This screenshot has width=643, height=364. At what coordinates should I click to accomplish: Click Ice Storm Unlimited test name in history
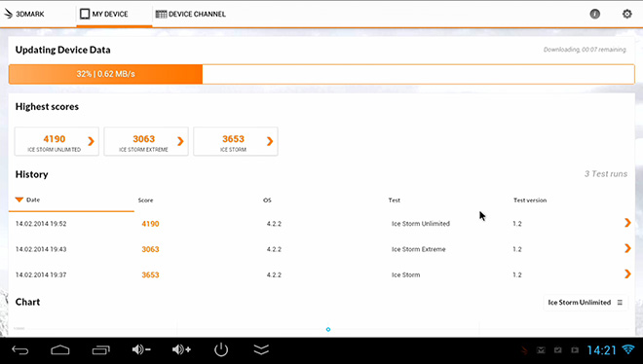coord(420,224)
